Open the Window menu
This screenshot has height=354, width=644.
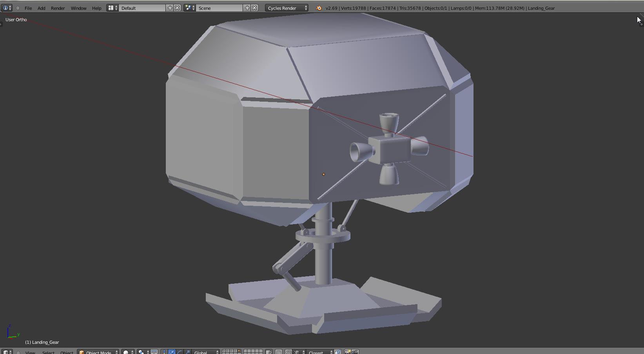tap(78, 8)
